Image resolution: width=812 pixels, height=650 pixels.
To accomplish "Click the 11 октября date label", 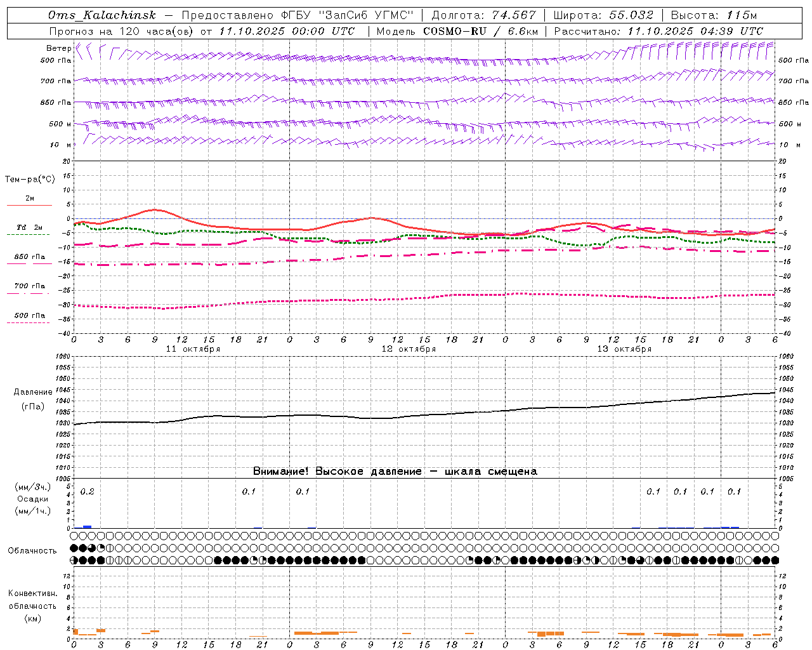I will [x=193, y=349].
